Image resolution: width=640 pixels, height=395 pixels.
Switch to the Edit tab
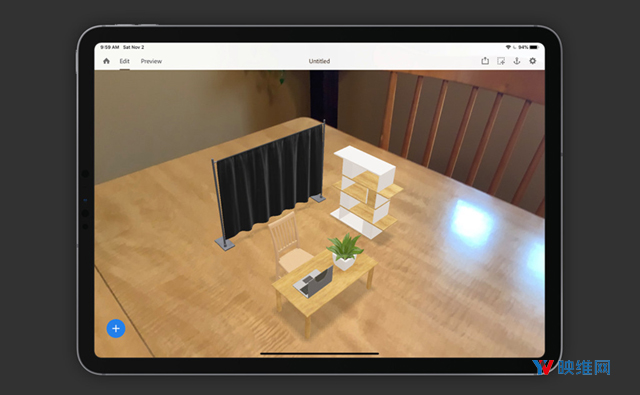pos(124,61)
